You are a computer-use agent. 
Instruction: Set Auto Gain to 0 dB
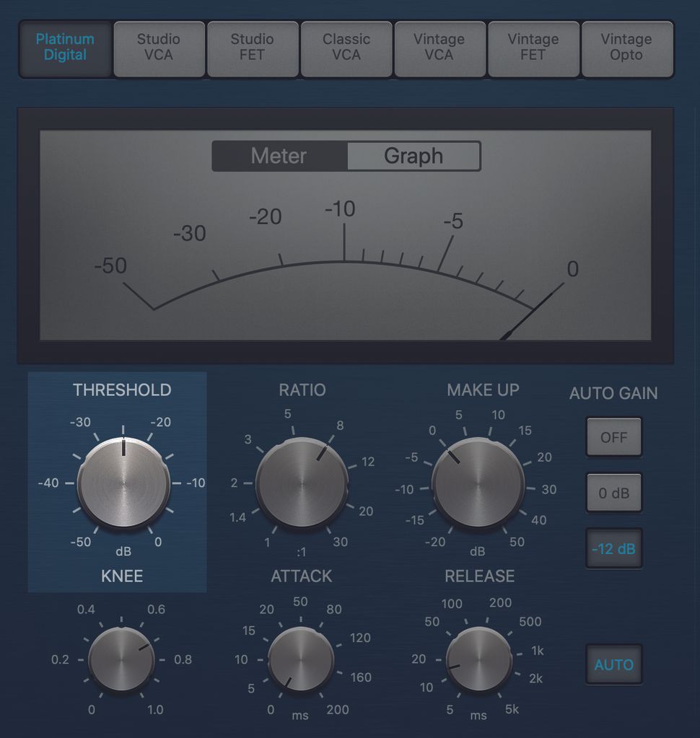pyautogui.click(x=613, y=493)
